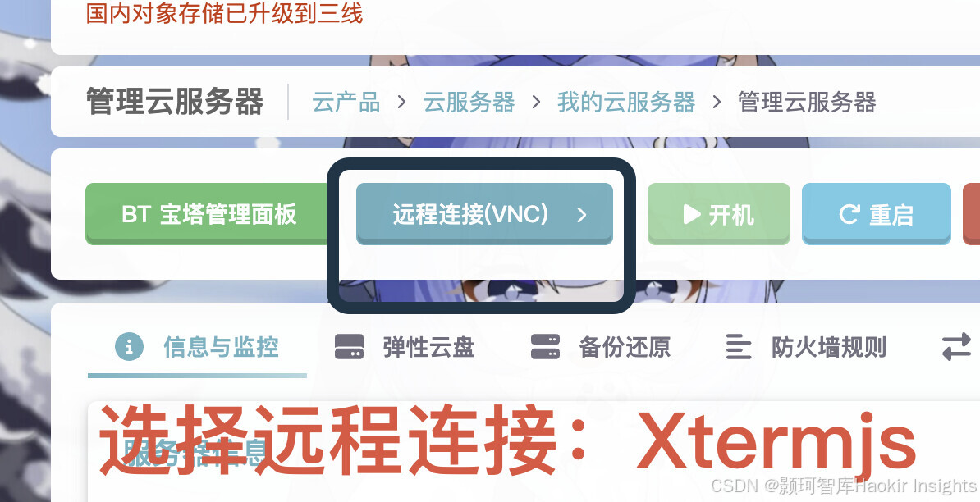Click the play triangle icon on 开机
This screenshot has width=980, height=502.
point(691,214)
